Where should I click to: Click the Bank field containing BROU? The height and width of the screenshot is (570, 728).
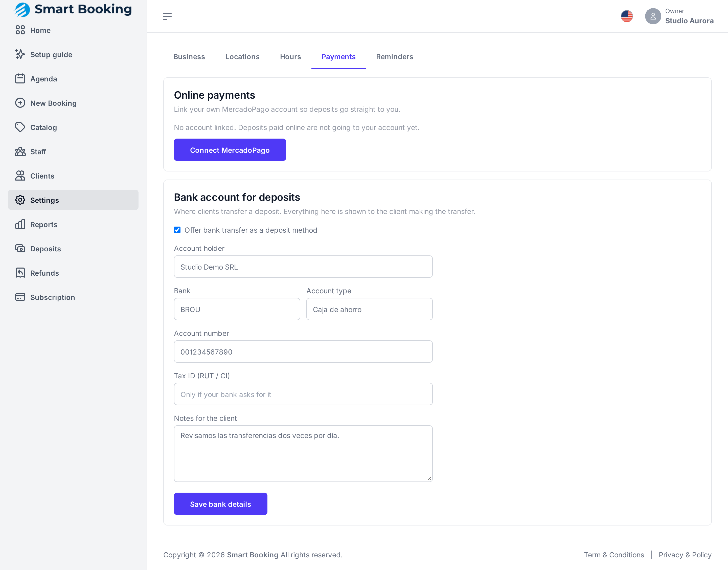click(237, 309)
